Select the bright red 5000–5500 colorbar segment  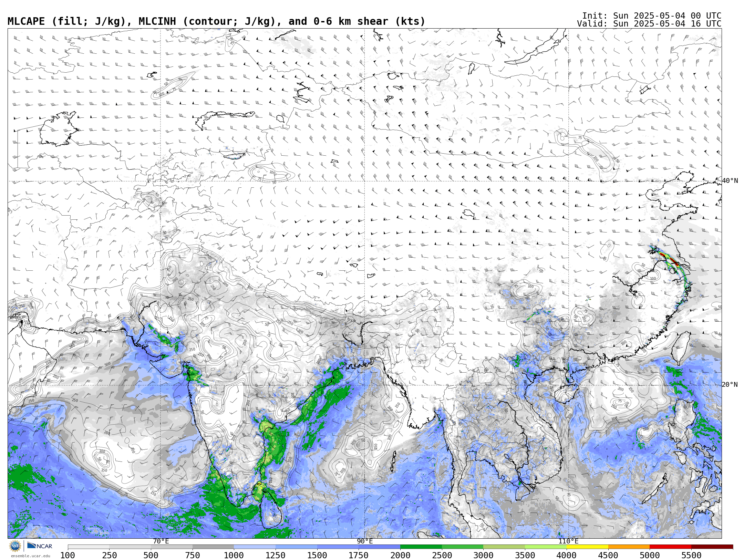click(x=671, y=547)
